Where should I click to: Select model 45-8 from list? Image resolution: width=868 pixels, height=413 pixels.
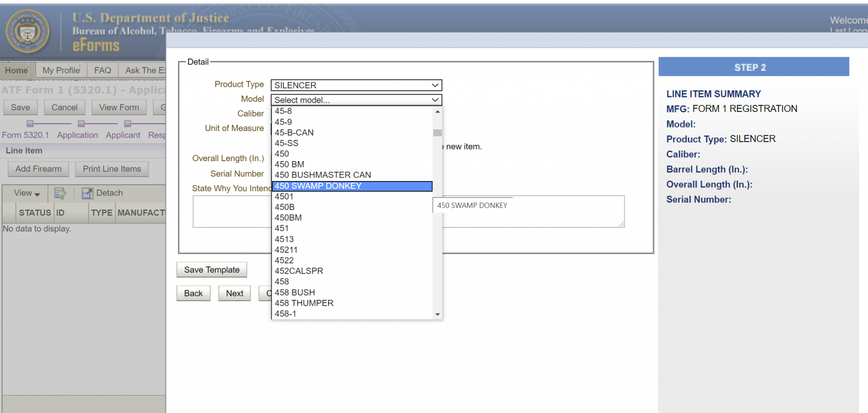point(352,111)
